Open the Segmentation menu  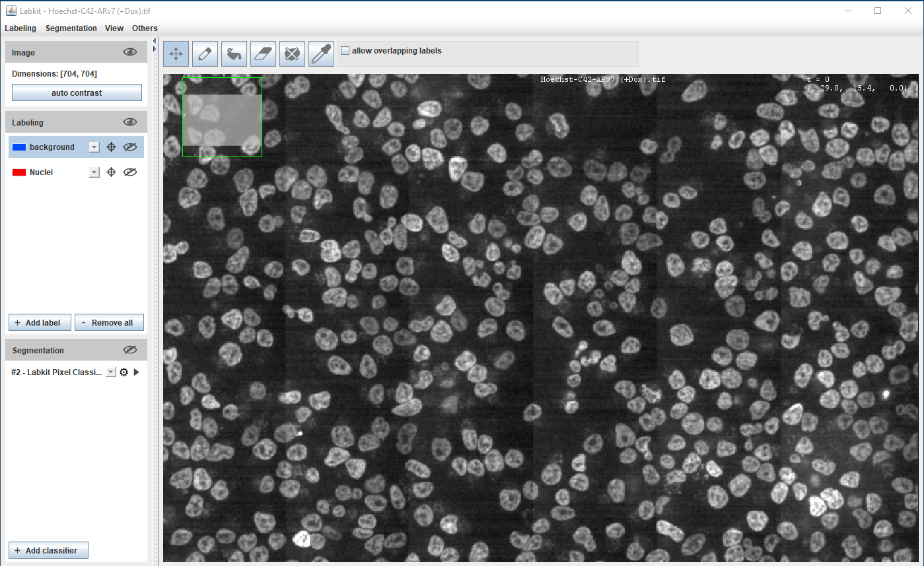[x=71, y=28]
